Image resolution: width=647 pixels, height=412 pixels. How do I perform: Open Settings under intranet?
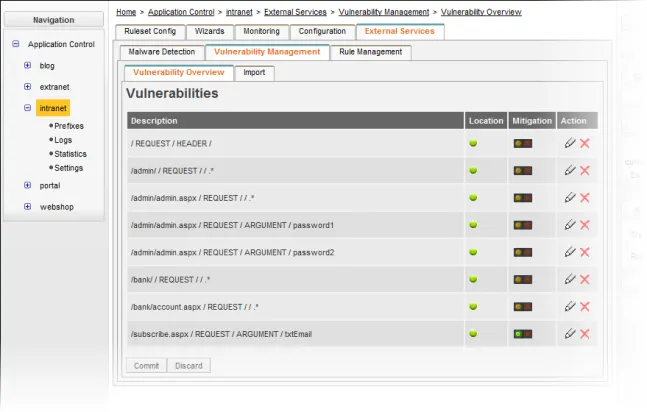(68, 168)
